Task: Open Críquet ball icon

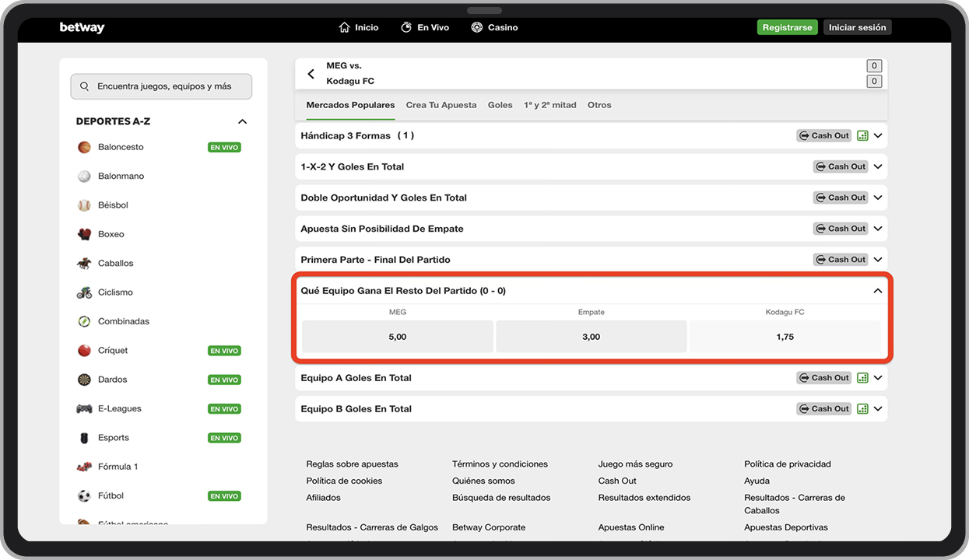Action: 84,351
